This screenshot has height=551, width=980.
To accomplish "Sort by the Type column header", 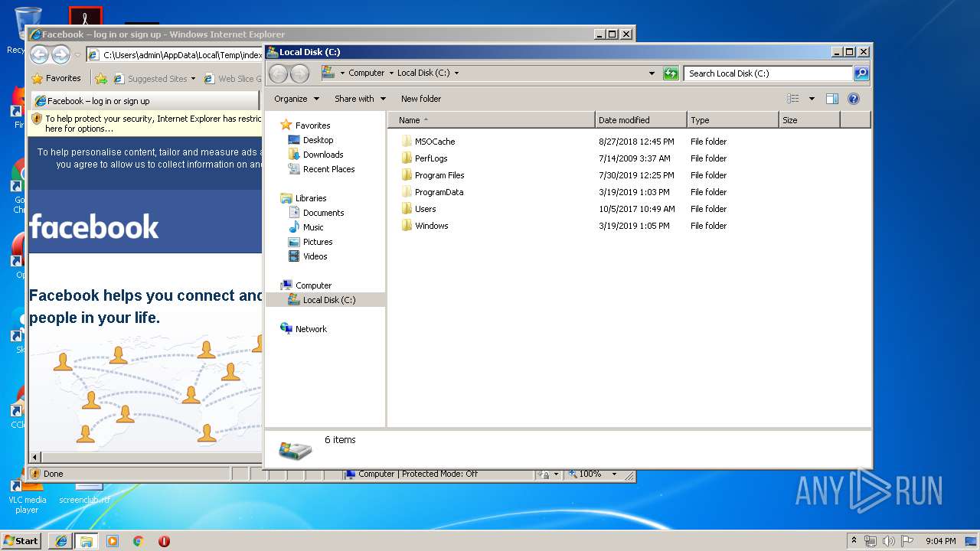I will pyautogui.click(x=733, y=120).
